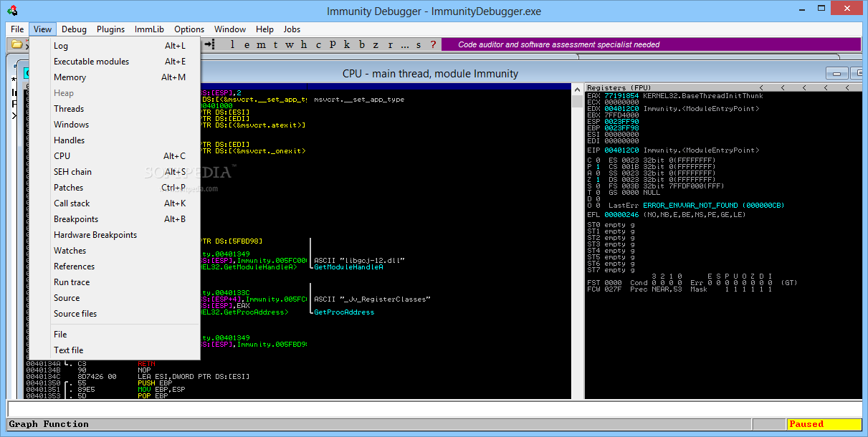Viewport: 868px width, 437px height.
Task: Minimize the CPU child window
Action: point(836,73)
